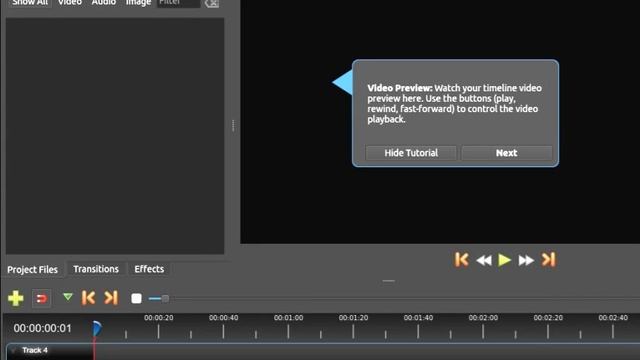
Task: Play the video preview
Action: coord(504,260)
